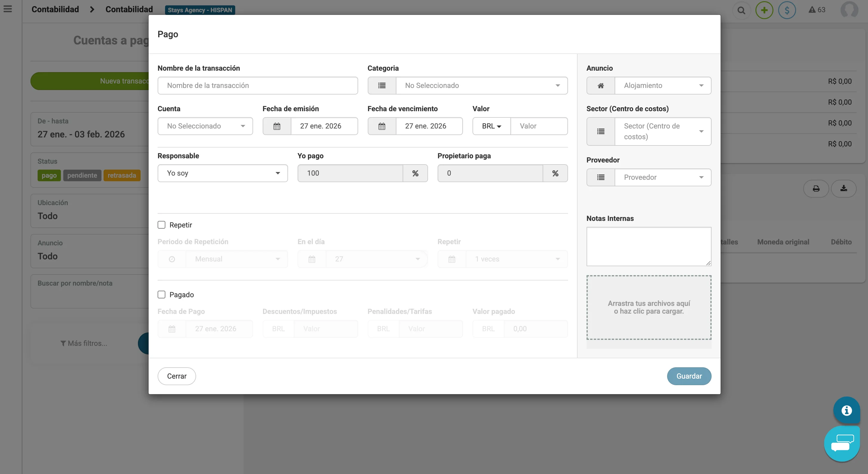Open the BRL currency selector
868x474 pixels.
(491, 126)
